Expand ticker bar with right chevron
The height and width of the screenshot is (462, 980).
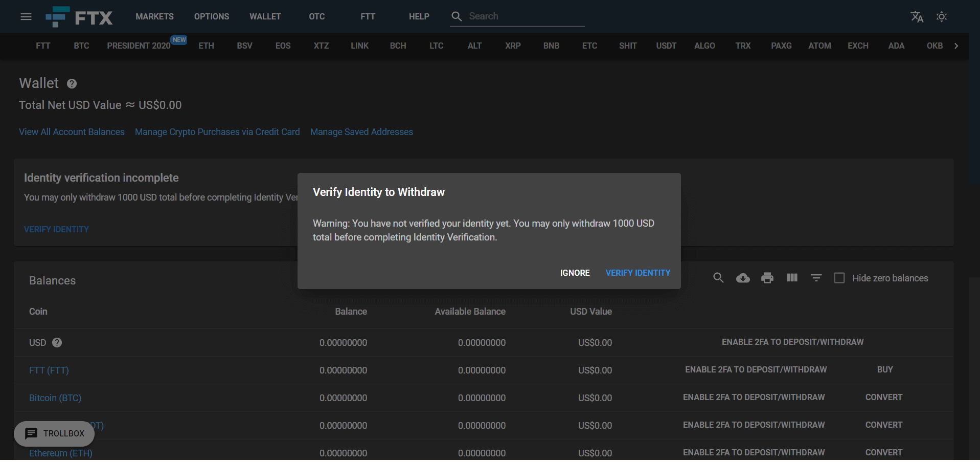coord(956,46)
